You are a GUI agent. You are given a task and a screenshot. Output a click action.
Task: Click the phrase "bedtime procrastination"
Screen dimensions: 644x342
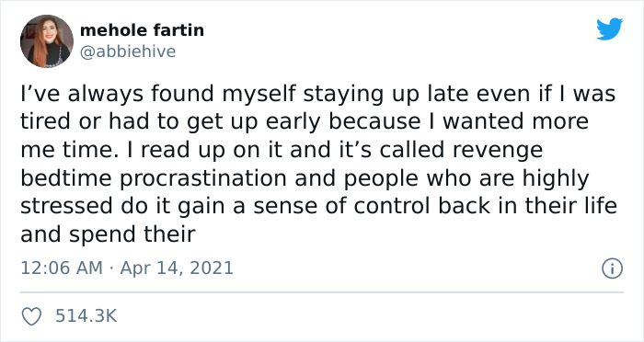coord(154,178)
